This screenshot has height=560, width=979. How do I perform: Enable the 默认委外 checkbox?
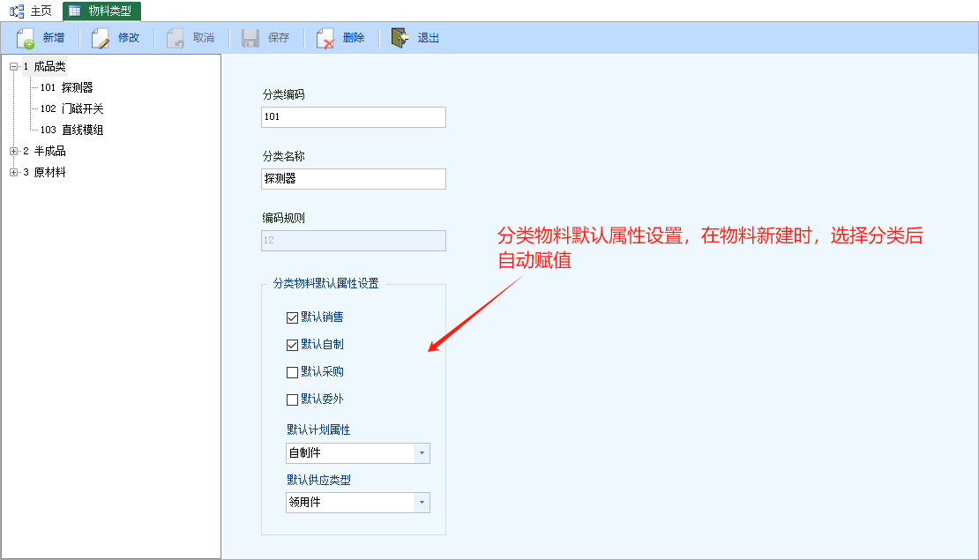point(292,399)
